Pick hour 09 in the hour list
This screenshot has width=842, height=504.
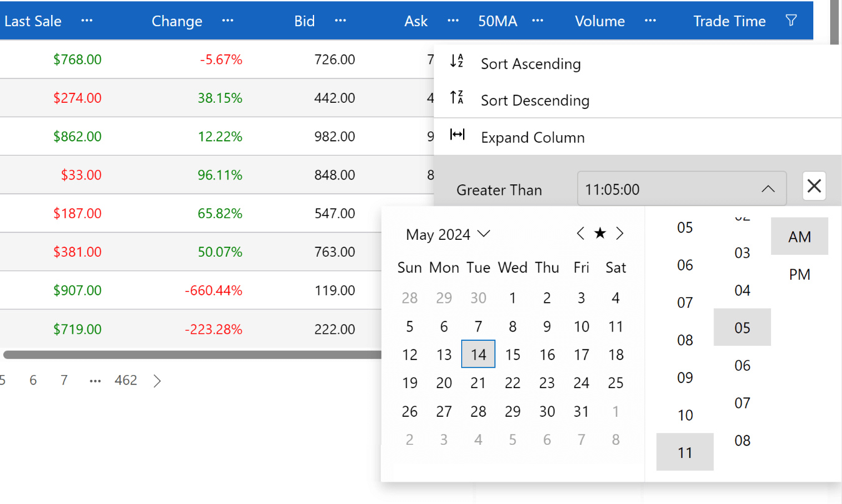(685, 378)
